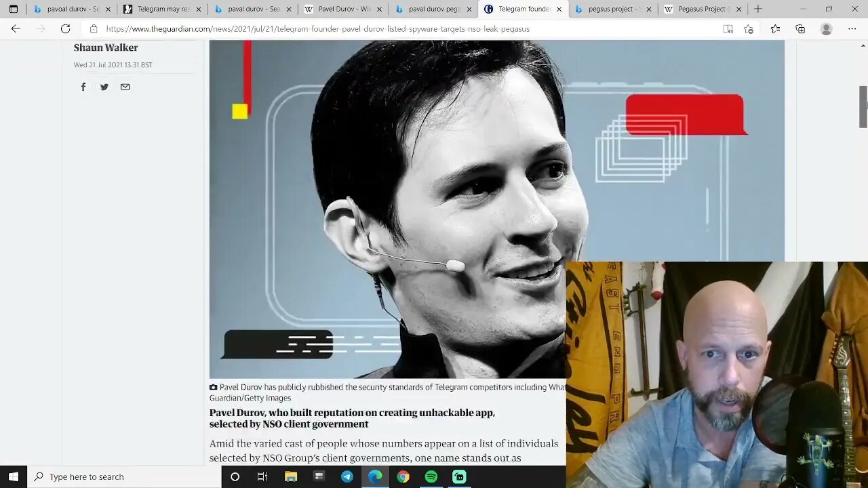Open Cortana from the taskbar
This screenshot has height=488, width=868.
pos(235,476)
